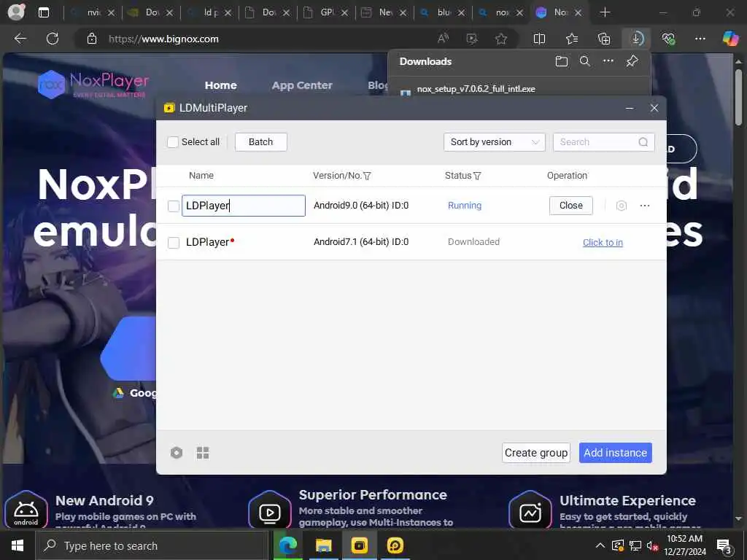This screenshot has width=747, height=560.
Task: Add this page to favorites star
Action: (x=500, y=39)
